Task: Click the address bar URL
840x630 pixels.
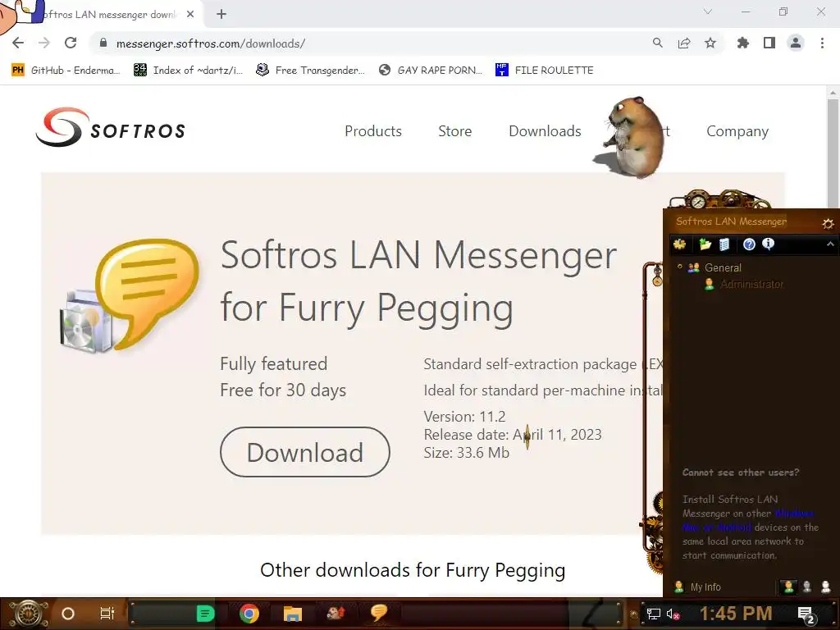Action: click(x=211, y=44)
